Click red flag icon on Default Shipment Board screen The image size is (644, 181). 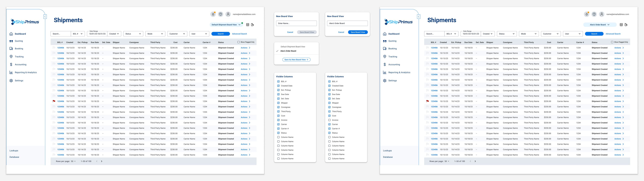pos(54,101)
